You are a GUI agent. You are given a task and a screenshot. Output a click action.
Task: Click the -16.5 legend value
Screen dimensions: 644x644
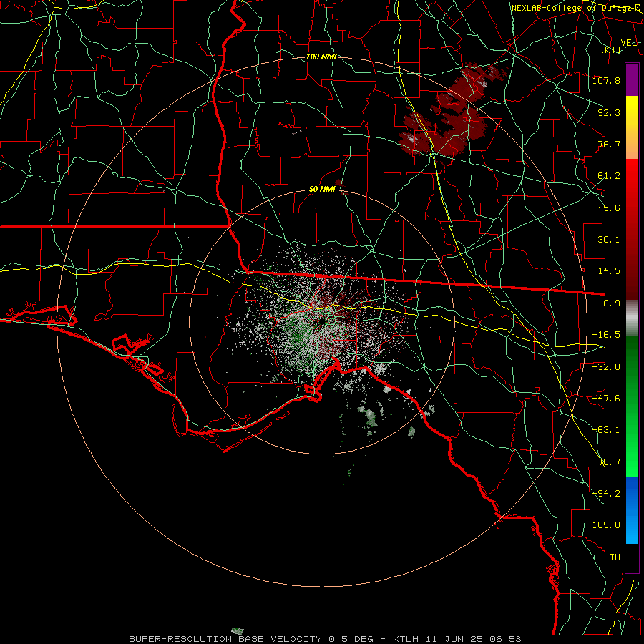pyautogui.click(x=606, y=335)
